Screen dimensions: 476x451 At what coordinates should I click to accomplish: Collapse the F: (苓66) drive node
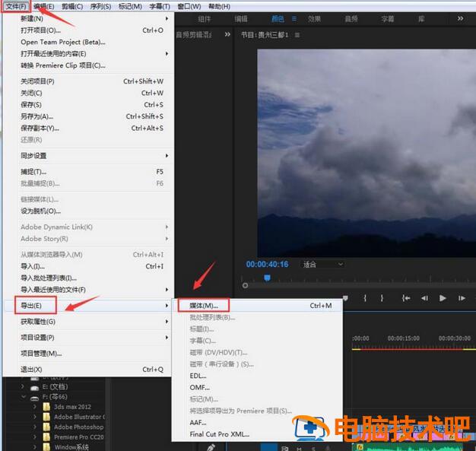point(24,397)
